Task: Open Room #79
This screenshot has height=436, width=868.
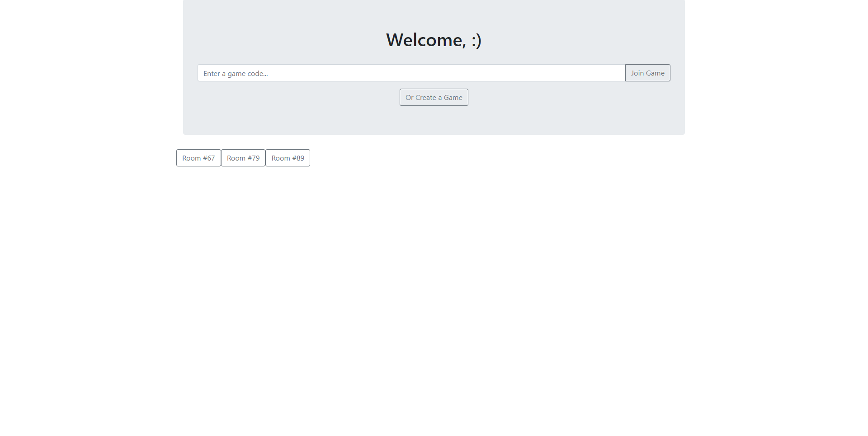Action: click(x=243, y=158)
